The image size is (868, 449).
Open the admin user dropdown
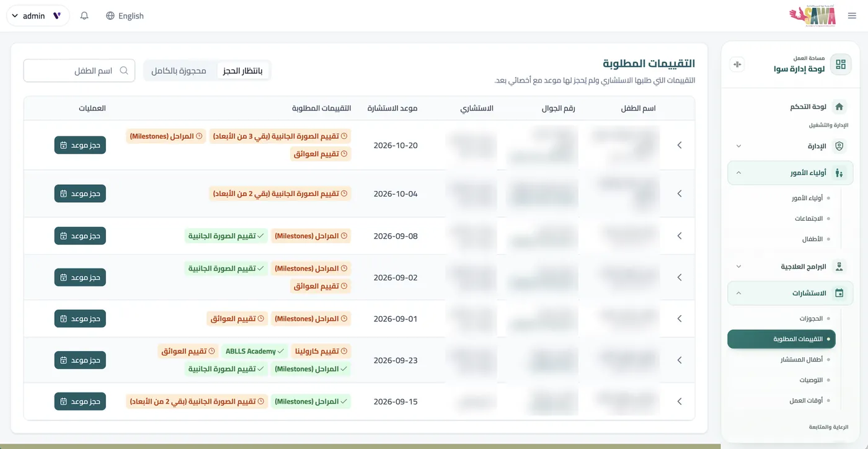point(37,16)
